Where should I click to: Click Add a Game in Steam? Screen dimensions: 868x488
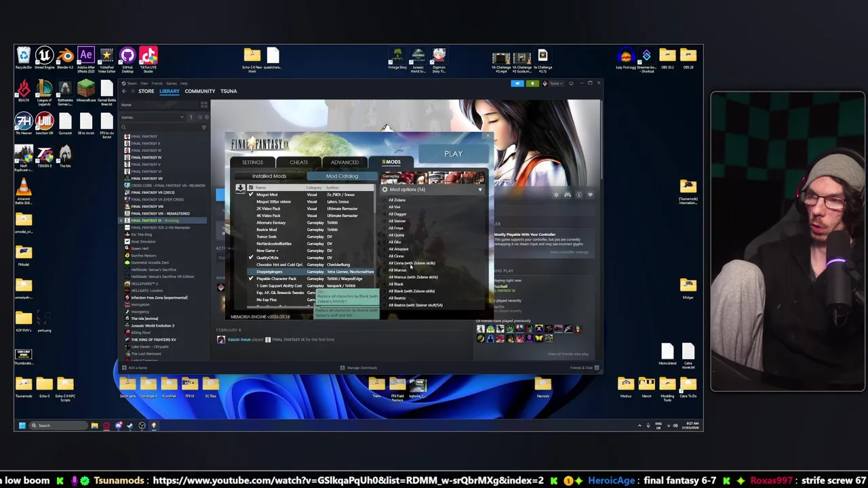[134, 367]
